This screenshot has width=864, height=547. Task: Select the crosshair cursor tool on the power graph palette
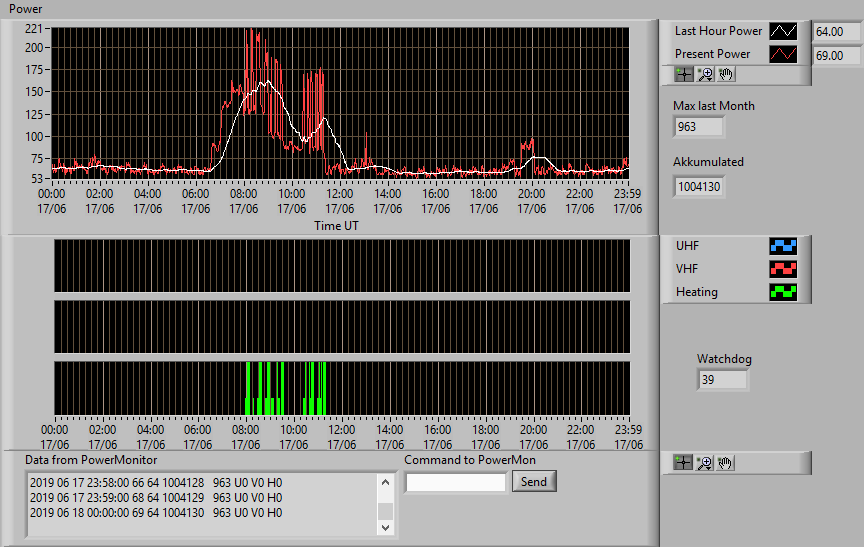pyautogui.click(x=684, y=74)
